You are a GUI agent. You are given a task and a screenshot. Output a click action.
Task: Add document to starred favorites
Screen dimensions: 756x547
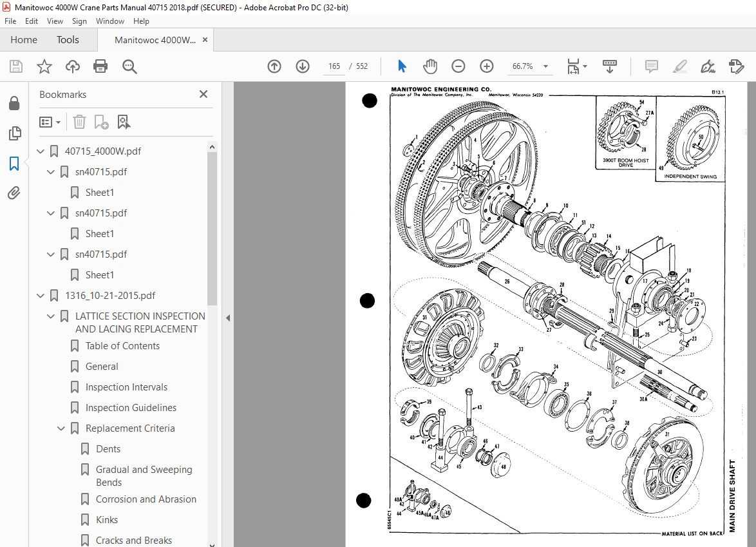coord(44,66)
